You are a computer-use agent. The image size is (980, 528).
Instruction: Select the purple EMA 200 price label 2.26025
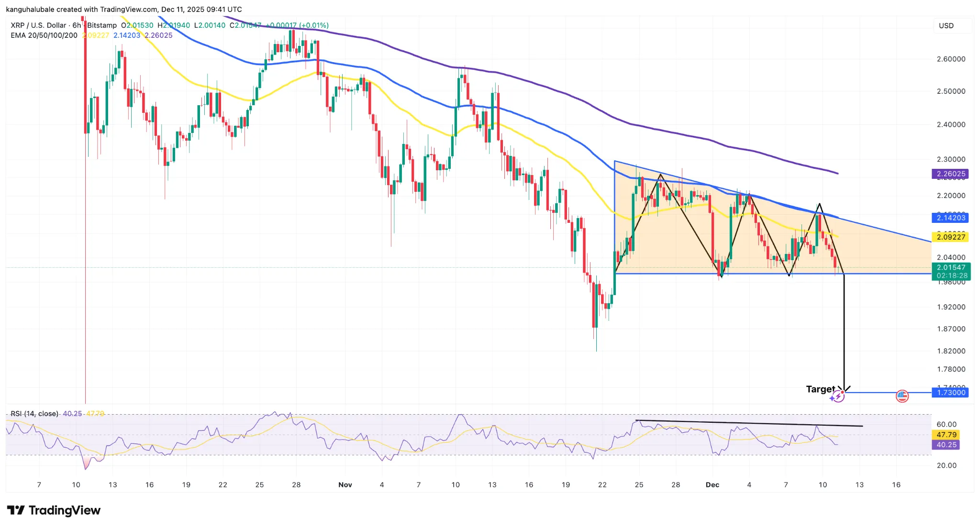click(951, 174)
